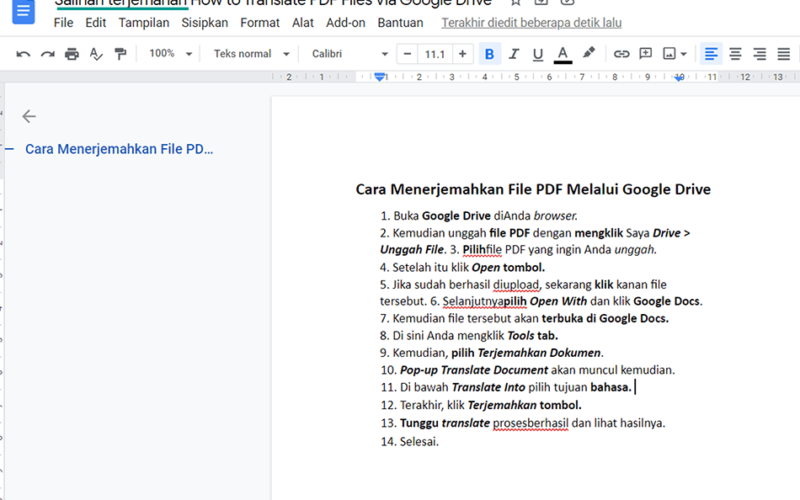Decrease font size with minus button
Image resolution: width=800 pixels, height=500 pixels.
point(407,54)
